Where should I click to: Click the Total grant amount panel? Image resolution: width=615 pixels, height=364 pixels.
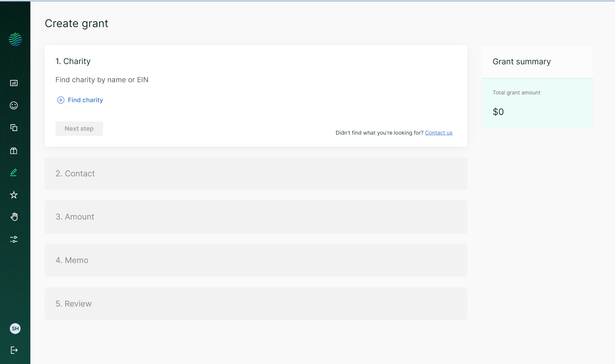[537, 103]
